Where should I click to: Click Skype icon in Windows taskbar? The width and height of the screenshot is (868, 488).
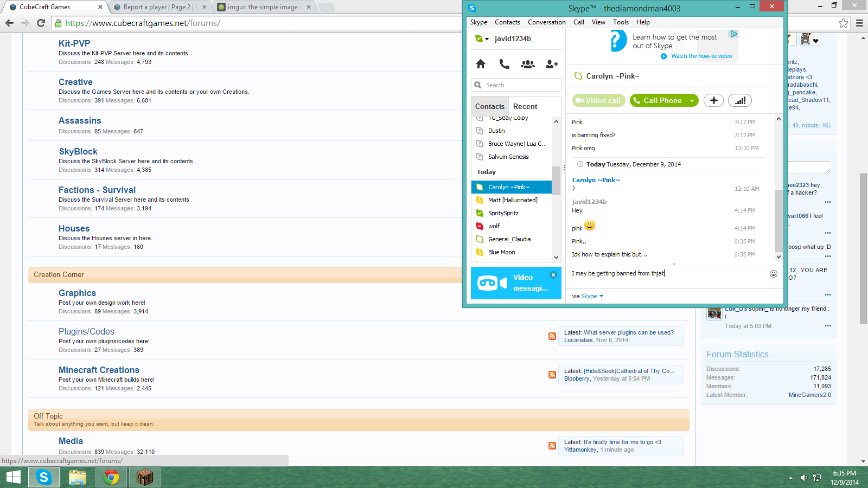click(x=44, y=477)
